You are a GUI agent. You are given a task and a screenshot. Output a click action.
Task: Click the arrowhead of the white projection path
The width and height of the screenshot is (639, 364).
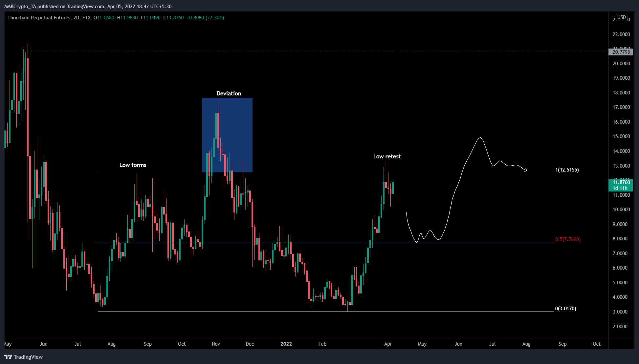click(x=525, y=170)
